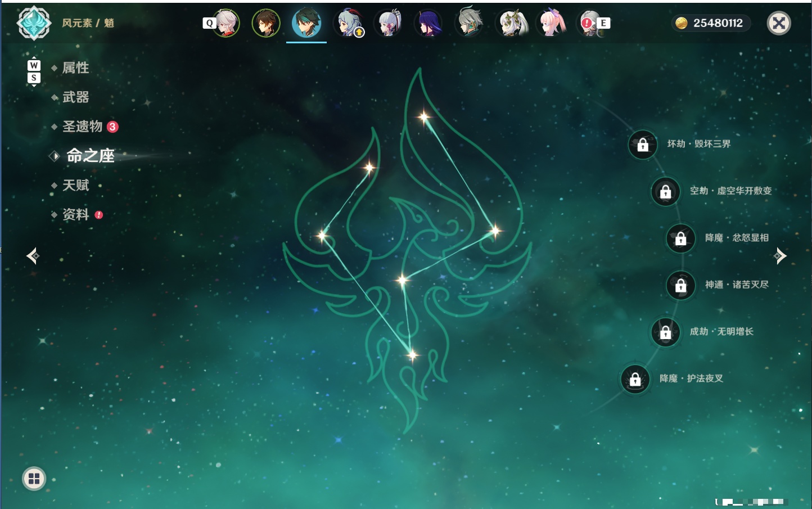Viewport: 812px width, 509px height.
Task: Close the character screen with X button
Action: click(x=779, y=23)
